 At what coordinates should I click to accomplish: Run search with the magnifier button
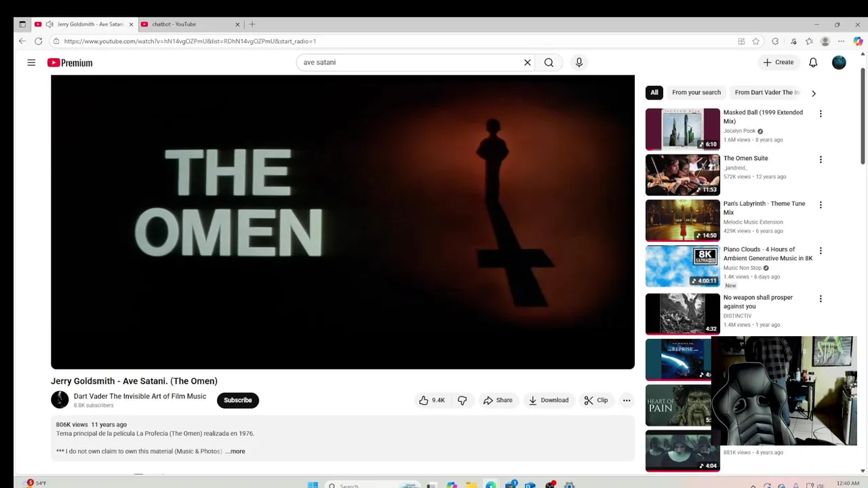point(549,62)
